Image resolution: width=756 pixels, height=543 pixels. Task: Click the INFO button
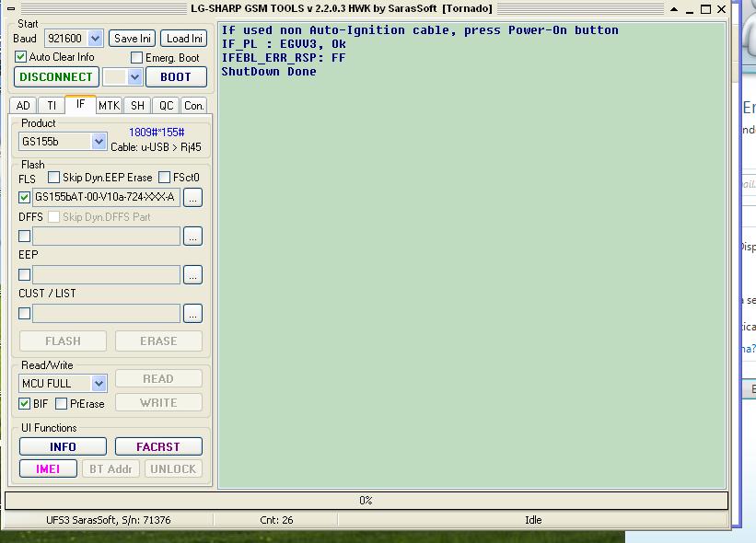63,446
